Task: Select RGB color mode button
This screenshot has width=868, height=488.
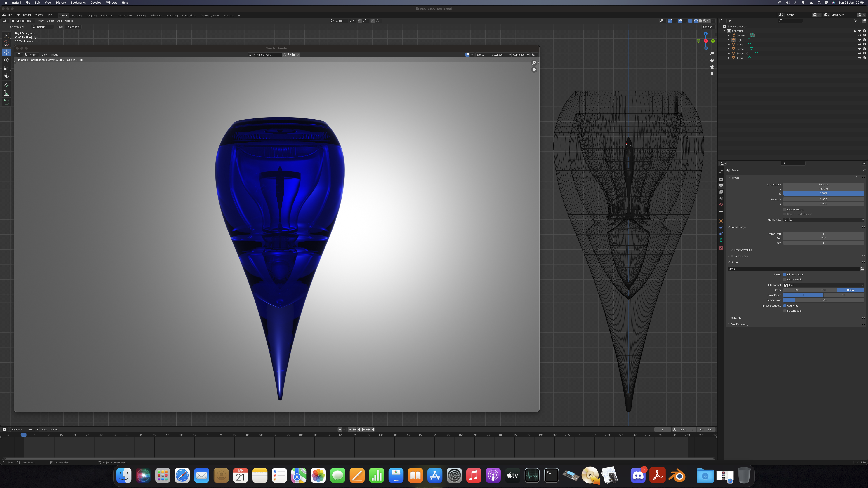Action: [x=823, y=290]
